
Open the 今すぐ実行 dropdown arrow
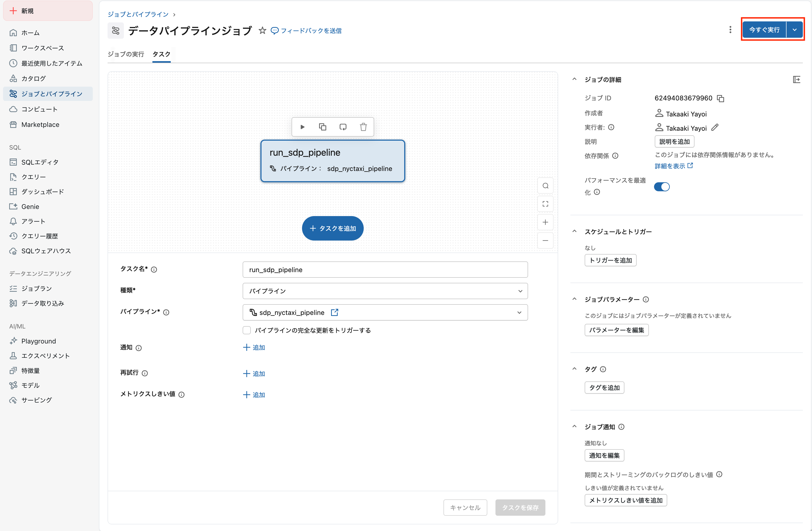[x=795, y=29]
